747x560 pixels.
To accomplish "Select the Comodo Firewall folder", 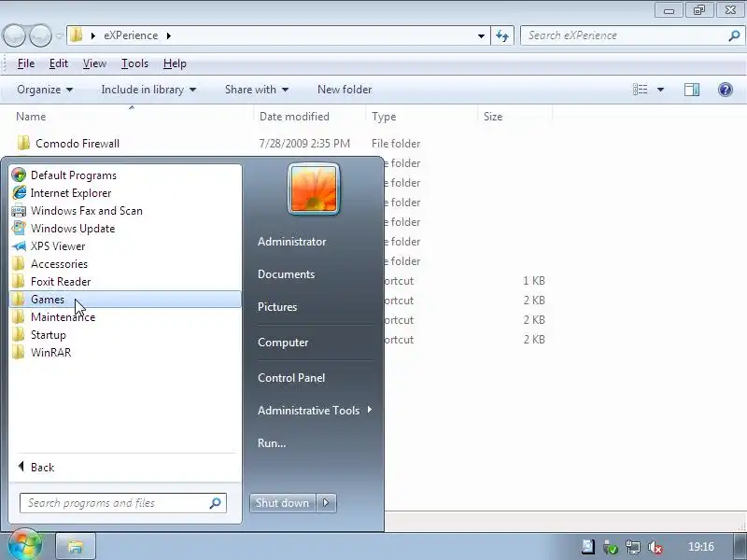I will click(78, 144).
